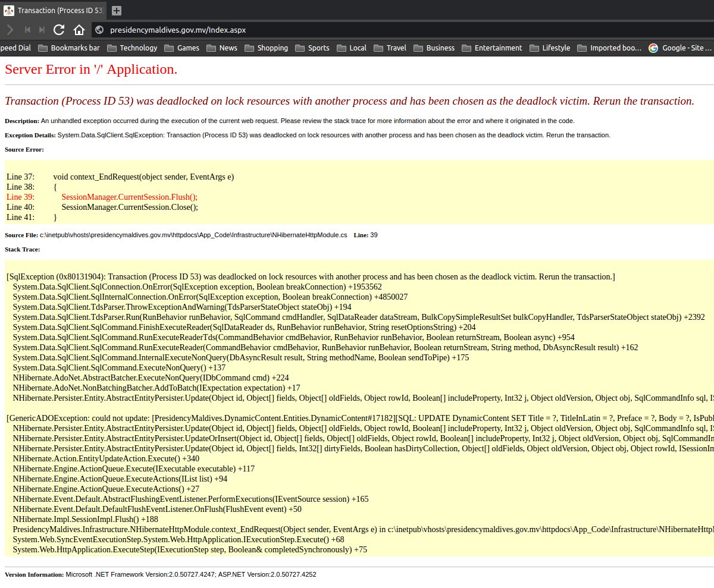Click the "Stack Trace:" label
The width and height of the screenshot is (714, 588).
coord(23,249)
